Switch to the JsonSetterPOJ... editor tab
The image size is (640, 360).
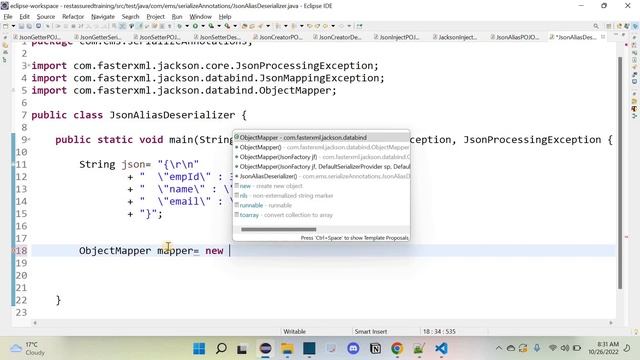(157, 37)
